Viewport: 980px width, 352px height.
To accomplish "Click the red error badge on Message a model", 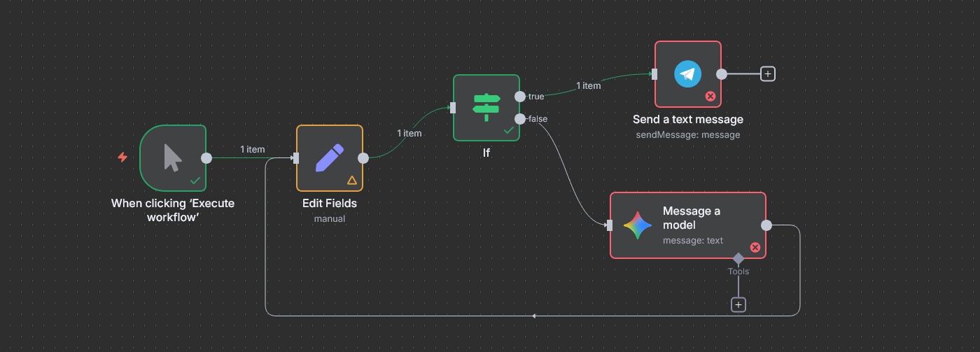I will [x=755, y=247].
